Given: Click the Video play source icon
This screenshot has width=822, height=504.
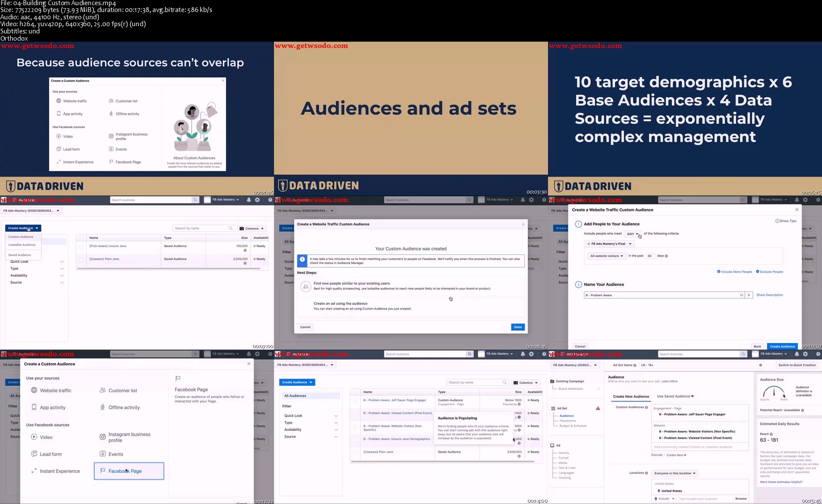Looking at the screenshot, I should click(x=34, y=437).
